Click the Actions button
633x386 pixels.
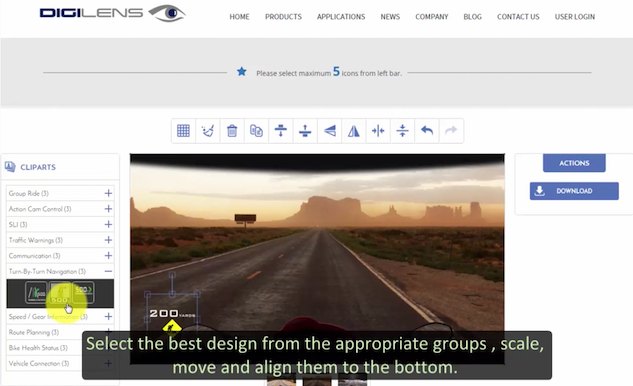pos(574,163)
